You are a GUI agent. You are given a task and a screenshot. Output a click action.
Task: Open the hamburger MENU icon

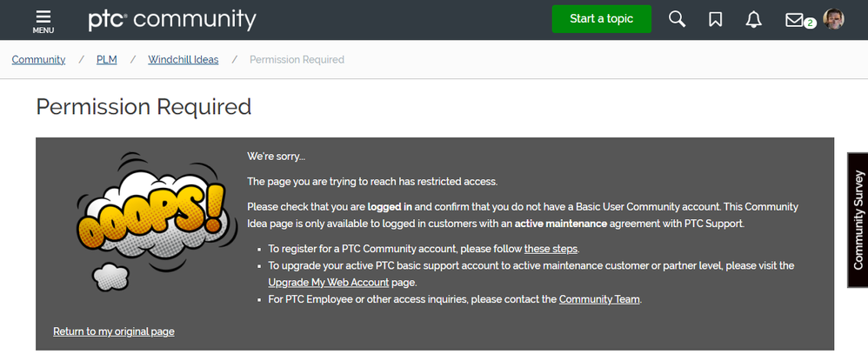43,21
